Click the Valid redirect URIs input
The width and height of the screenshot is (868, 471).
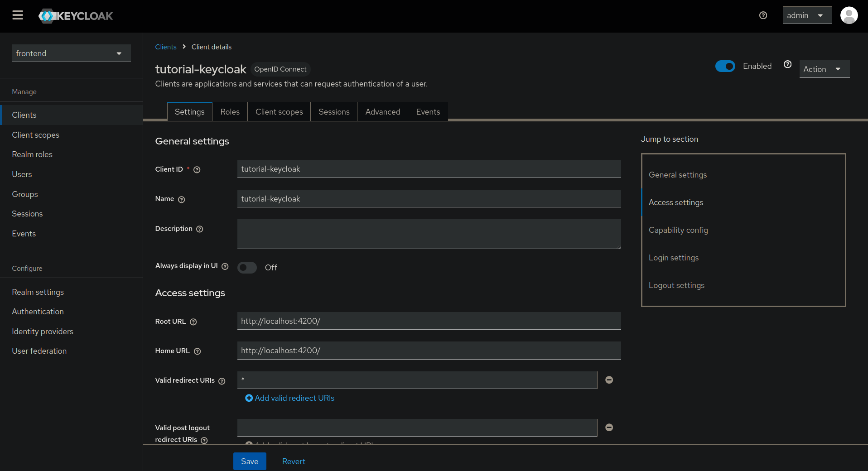click(417, 380)
